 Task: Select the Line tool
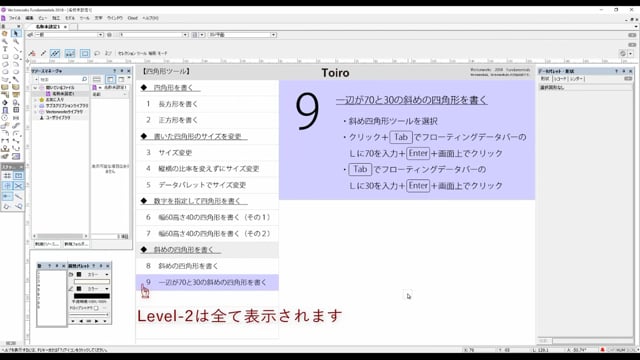(16, 49)
